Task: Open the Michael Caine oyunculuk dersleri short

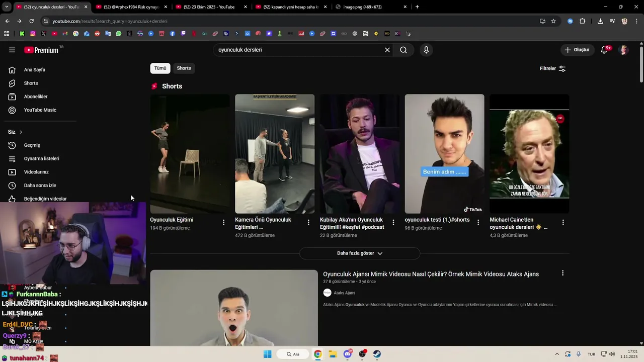Action: point(529,154)
